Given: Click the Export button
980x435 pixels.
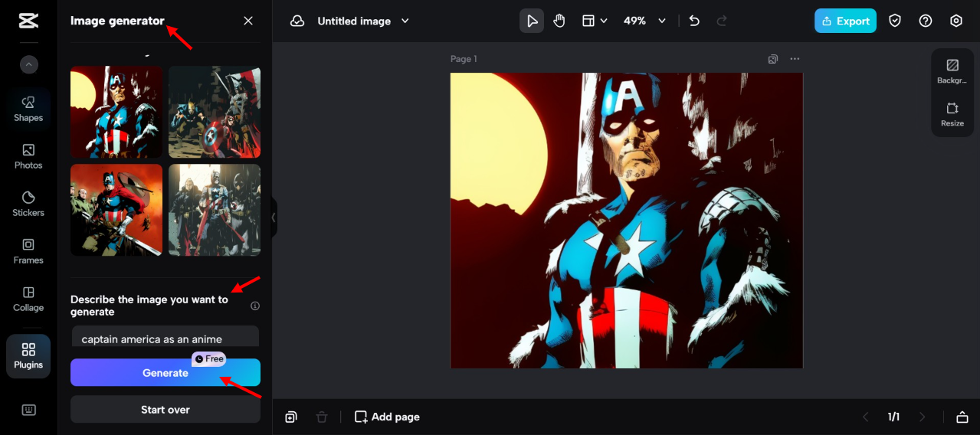Looking at the screenshot, I should pos(845,21).
